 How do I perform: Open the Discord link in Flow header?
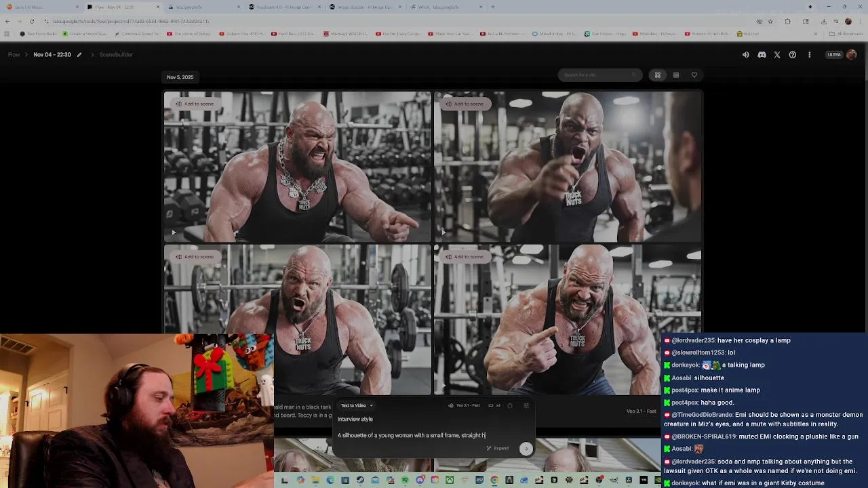(x=762, y=55)
